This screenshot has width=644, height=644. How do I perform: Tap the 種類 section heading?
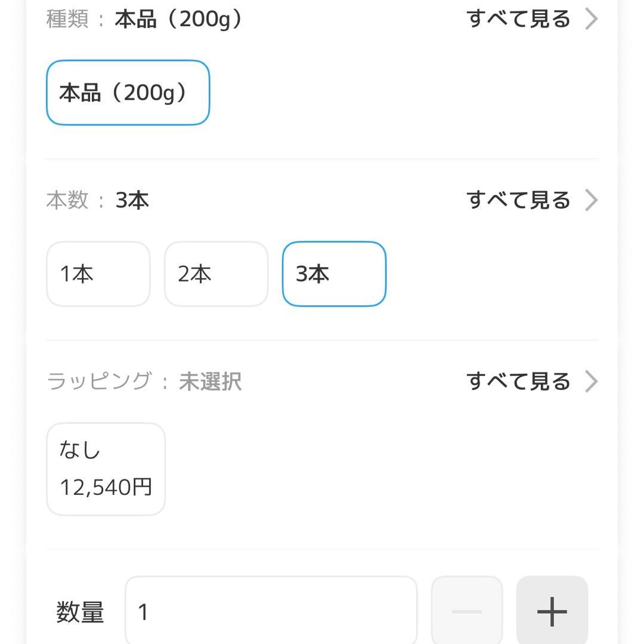67,18
